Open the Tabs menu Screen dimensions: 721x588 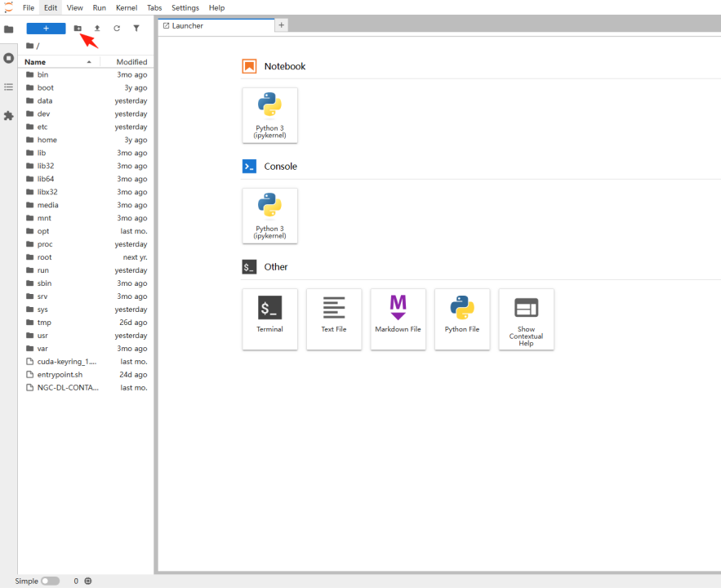[x=154, y=8]
